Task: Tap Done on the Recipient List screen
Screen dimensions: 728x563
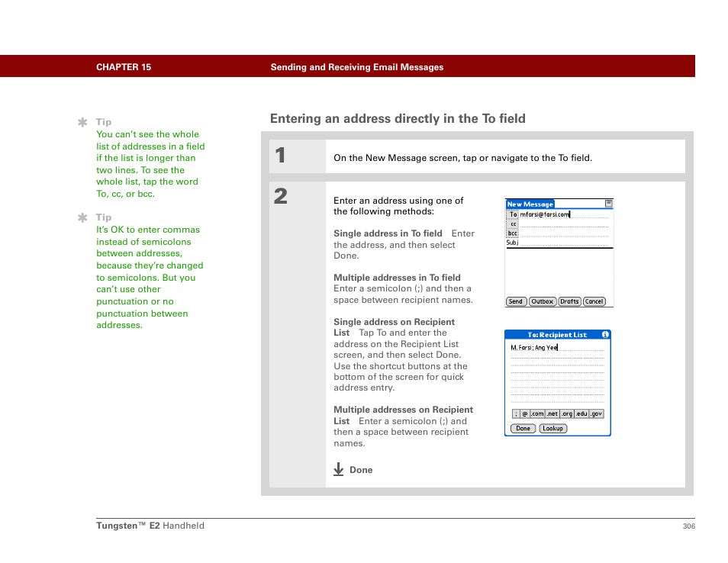Action: tap(523, 429)
